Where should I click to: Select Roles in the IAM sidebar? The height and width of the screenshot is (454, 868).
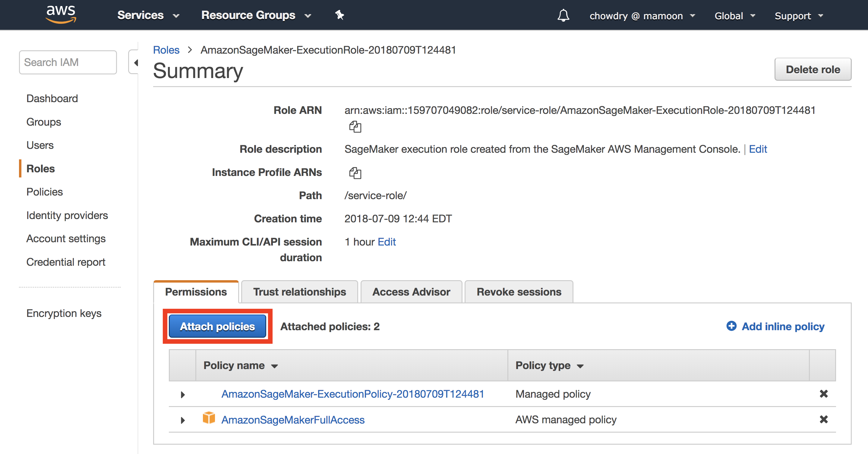[41, 168]
